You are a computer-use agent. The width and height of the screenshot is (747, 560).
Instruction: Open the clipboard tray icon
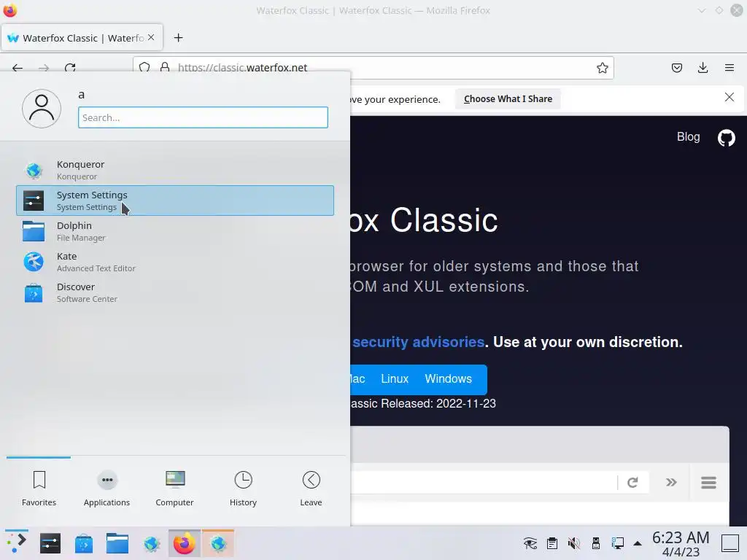552,543
